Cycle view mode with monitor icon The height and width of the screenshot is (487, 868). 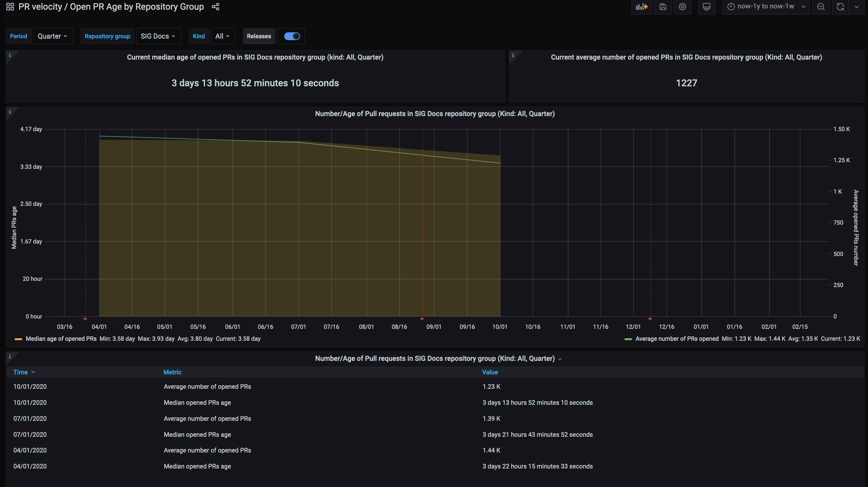[x=707, y=7]
